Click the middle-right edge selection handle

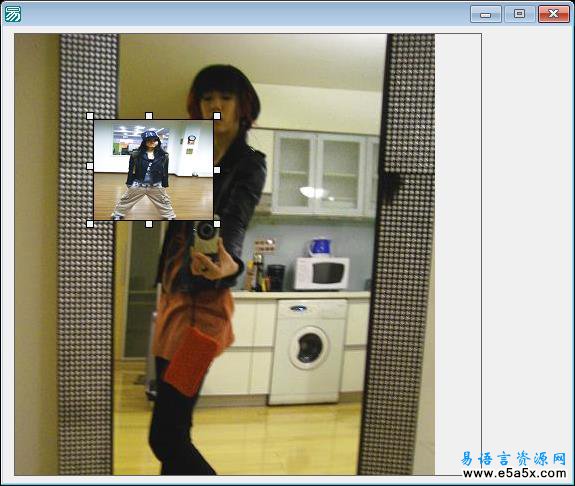[217, 170]
